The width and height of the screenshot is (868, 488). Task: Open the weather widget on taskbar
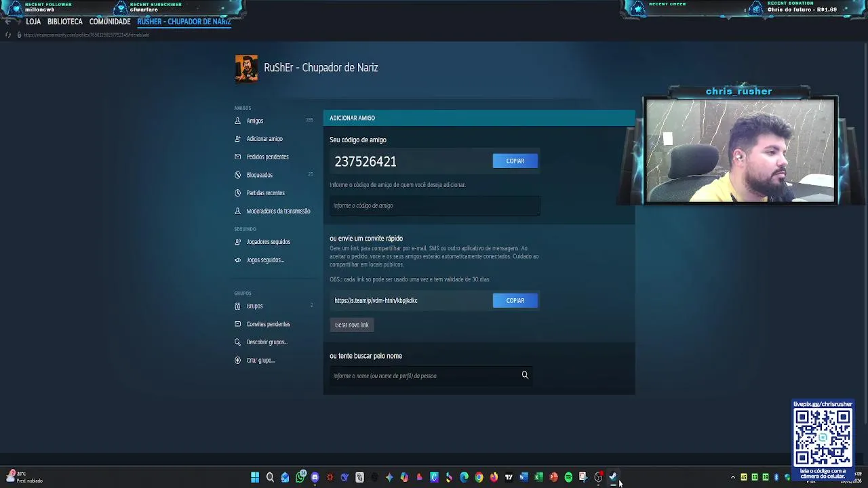(24, 477)
